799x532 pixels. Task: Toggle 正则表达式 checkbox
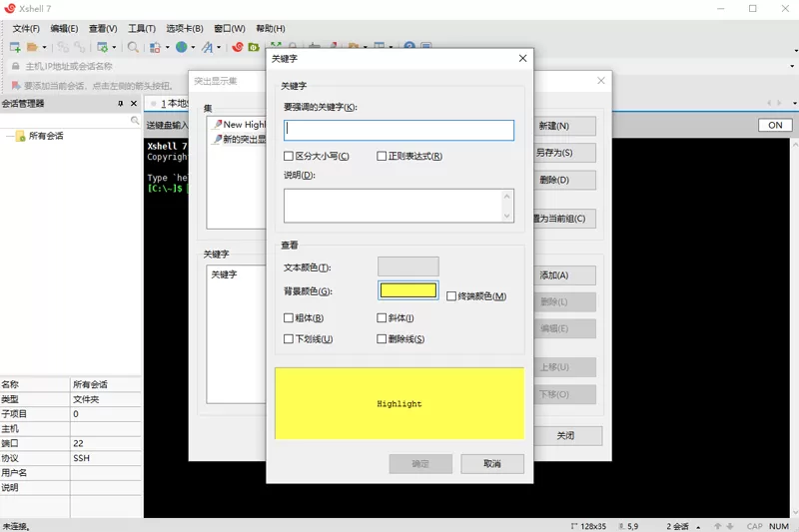(382, 156)
